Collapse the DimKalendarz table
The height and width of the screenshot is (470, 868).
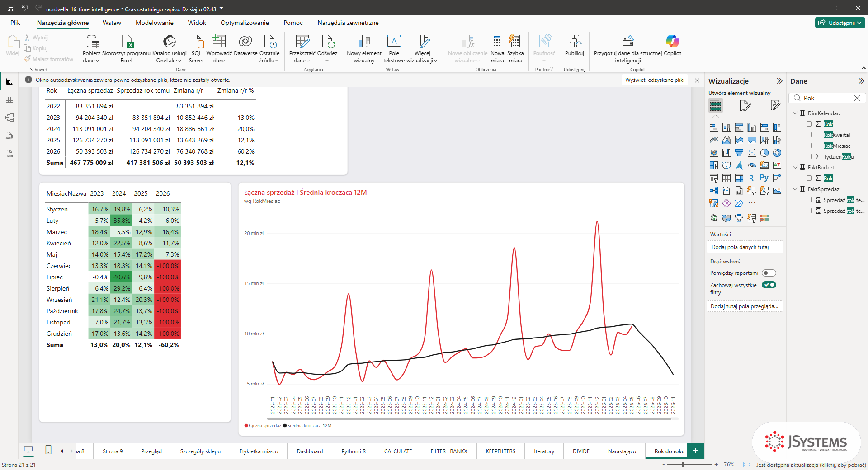[795, 113]
